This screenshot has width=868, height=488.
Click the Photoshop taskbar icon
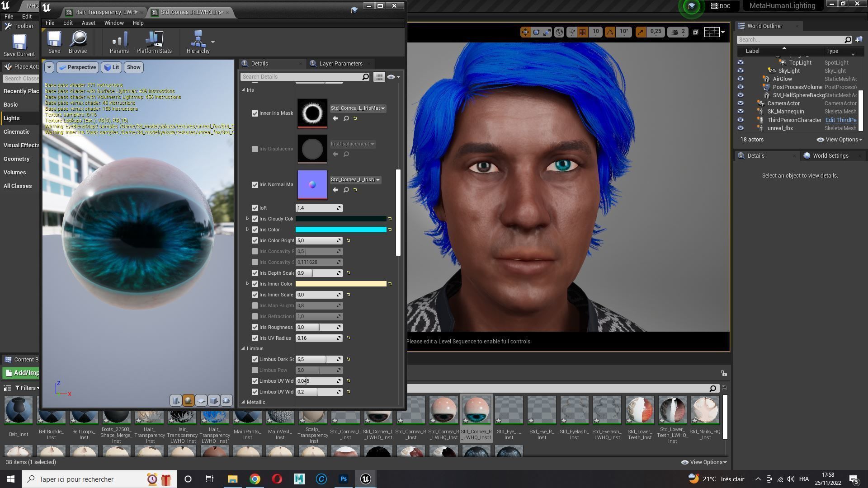(x=344, y=479)
